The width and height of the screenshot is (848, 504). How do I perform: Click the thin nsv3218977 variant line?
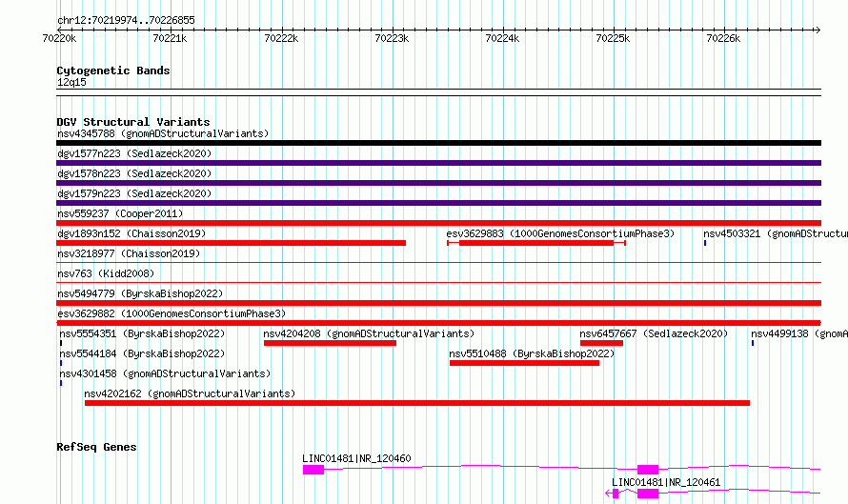click(x=438, y=263)
